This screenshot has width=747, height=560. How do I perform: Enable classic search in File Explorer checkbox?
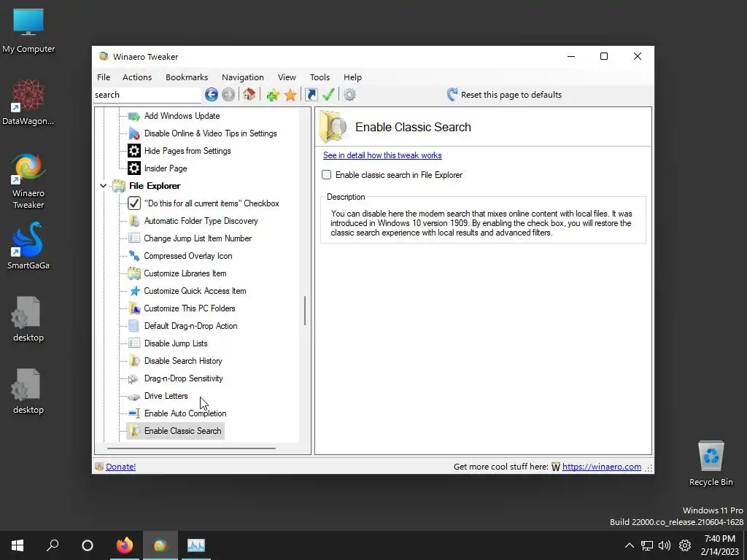pyautogui.click(x=326, y=175)
